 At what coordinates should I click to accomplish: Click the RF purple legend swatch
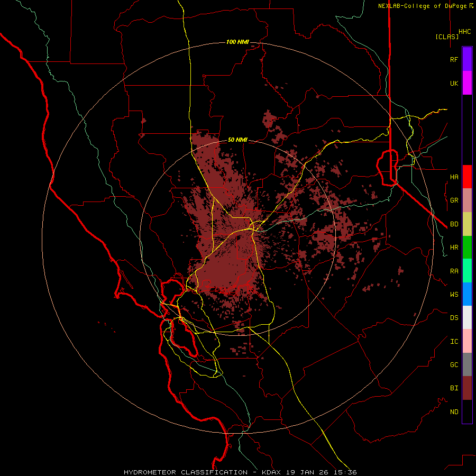[467, 59]
